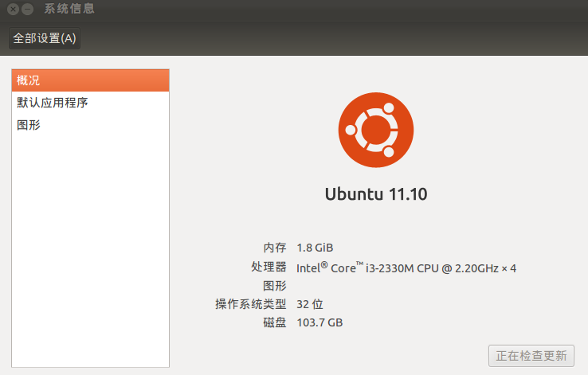Switch to 图形 in the sidebar list
Image resolution: width=588 pixels, height=375 pixels.
pos(90,125)
